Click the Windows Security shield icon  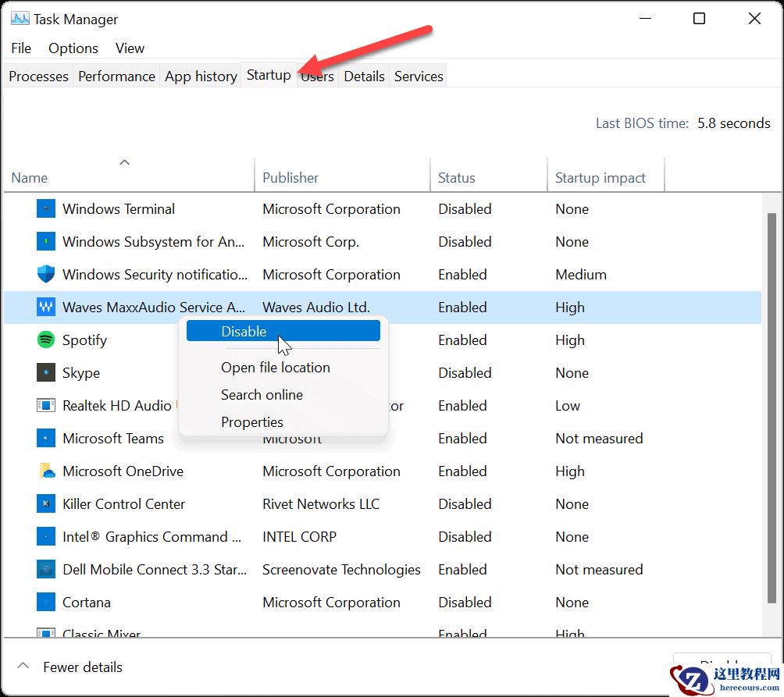(46, 274)
